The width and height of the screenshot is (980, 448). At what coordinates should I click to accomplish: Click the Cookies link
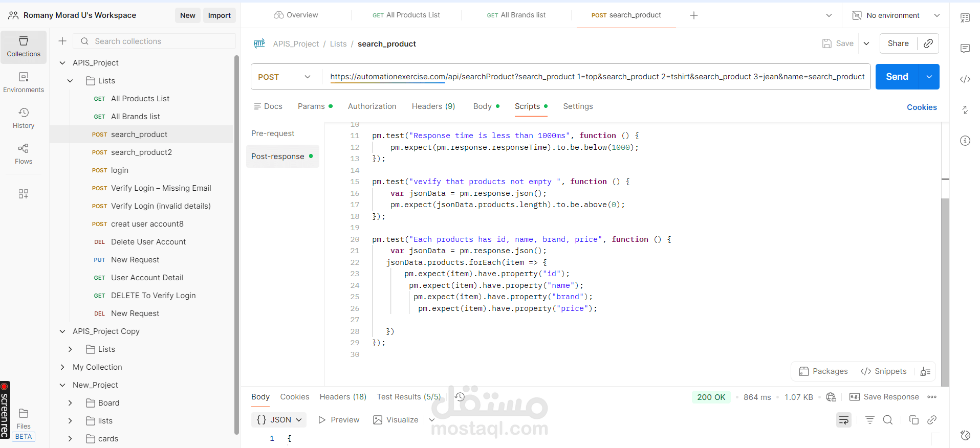(x=922, y=107)
